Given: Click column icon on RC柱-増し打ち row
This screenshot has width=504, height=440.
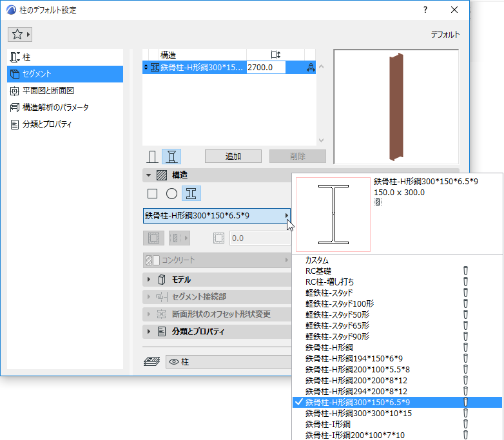Looking at the screenshot, I should pos(465,282).
